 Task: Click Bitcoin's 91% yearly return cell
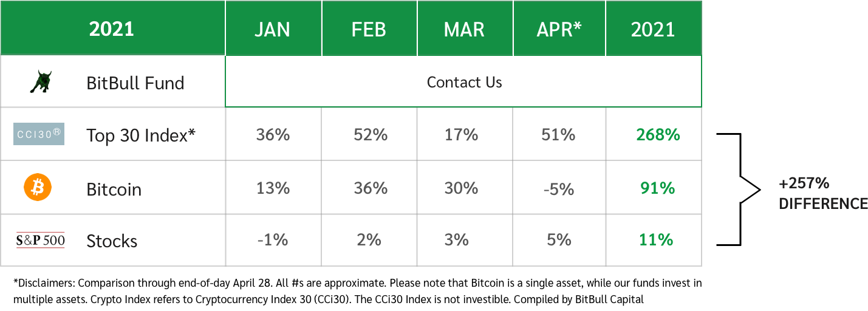pyautogui.click(x=658, y=188)
